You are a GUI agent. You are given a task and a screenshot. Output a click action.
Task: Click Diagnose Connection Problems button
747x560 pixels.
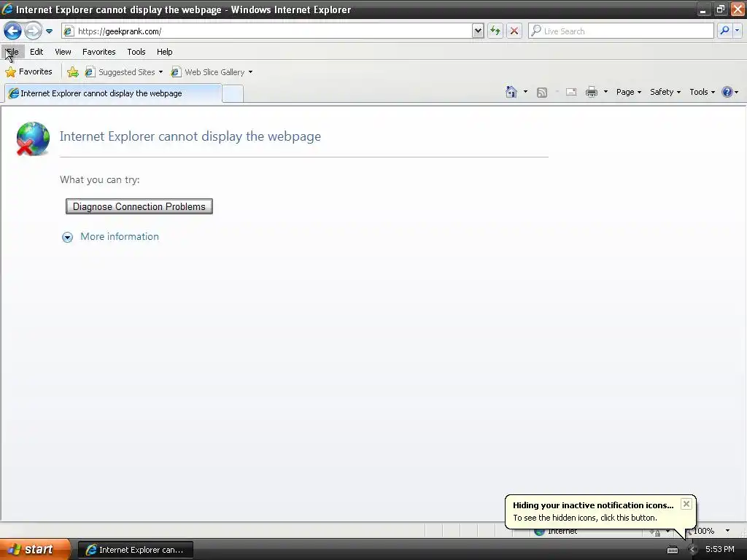click(x=139, y=206)
